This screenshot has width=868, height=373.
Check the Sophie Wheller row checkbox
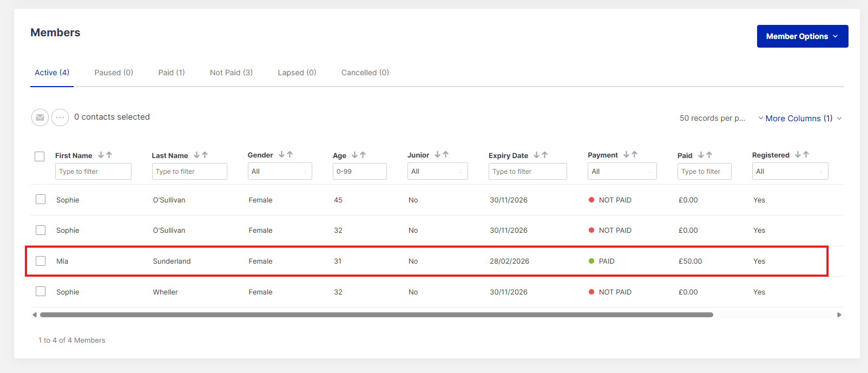41,291
